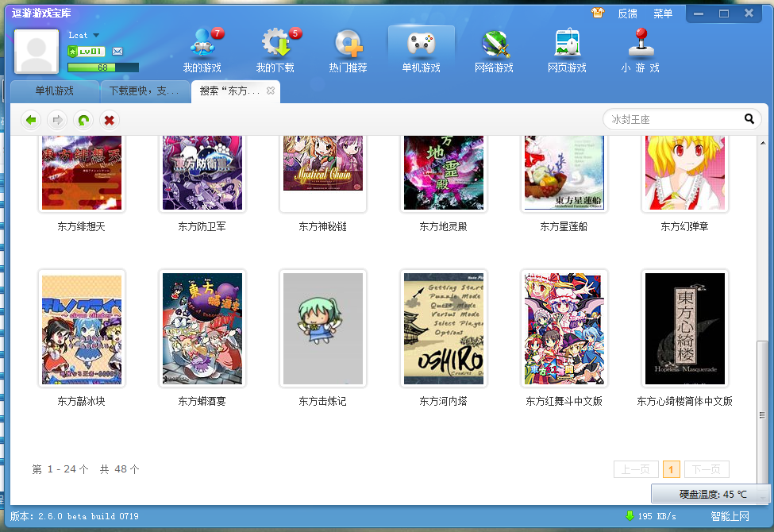This screenshot has height=532, width=774.
Task: Go to 下一页 next page
Action: coord(707,469)
